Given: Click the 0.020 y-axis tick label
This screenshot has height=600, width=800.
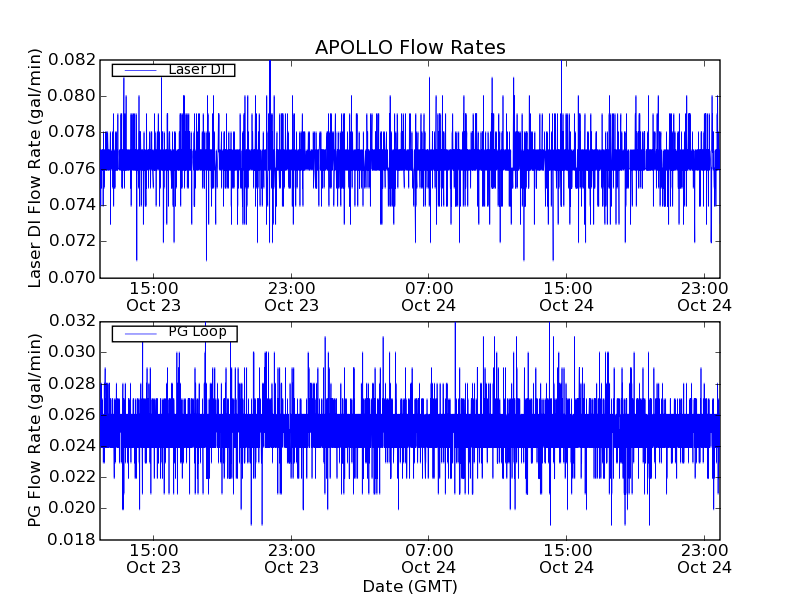Looking at the screenshot, I should pyautogui.click(x=72, y=508).
